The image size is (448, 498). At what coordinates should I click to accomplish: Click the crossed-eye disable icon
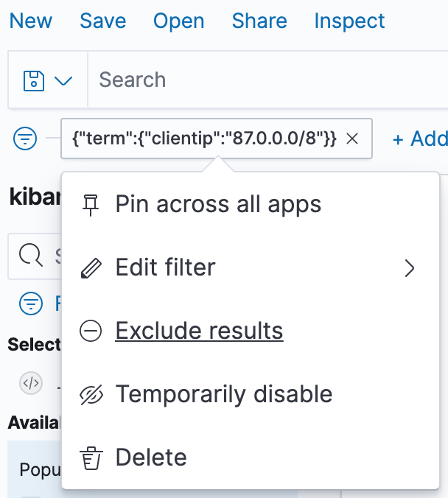(x=91, y=395)
